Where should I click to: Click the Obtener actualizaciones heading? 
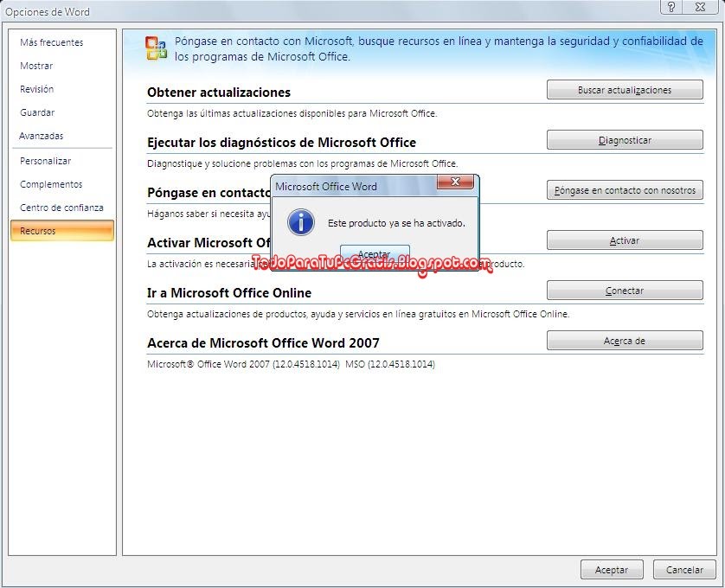coord(219,93)
